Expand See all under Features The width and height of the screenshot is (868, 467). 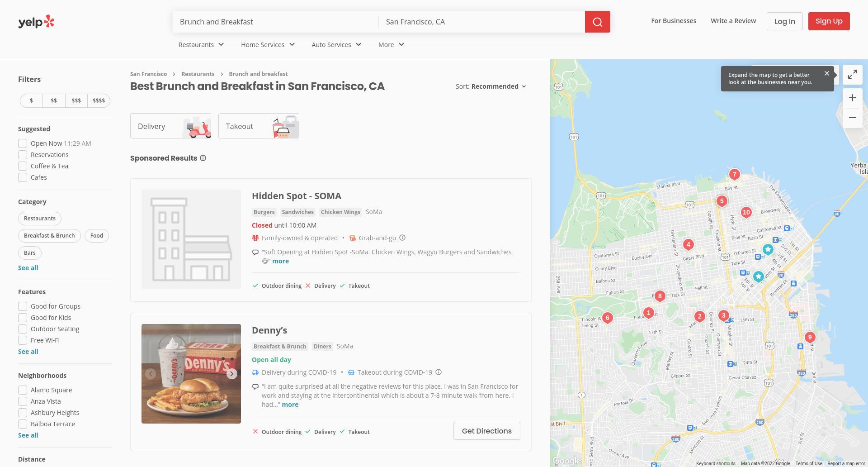[28, 352]
